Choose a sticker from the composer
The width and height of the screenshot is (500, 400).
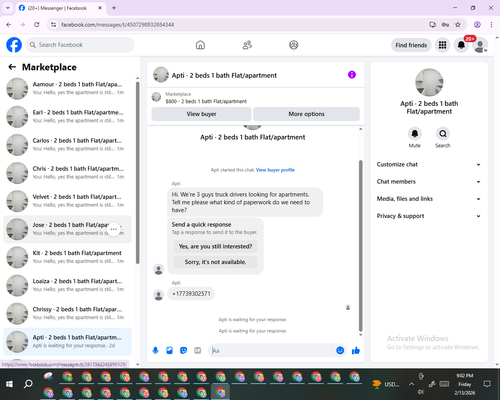pos(184,350)
